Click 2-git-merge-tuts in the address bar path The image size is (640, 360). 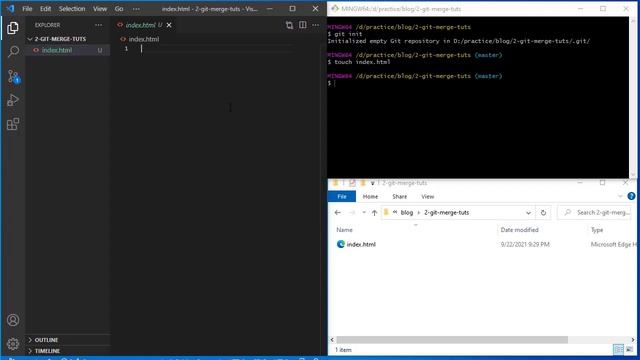(x=447, y=213)
